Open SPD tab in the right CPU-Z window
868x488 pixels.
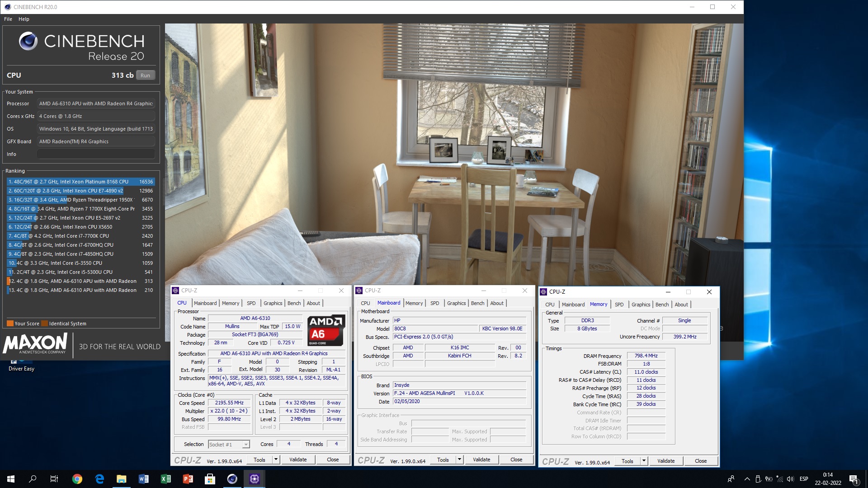click(619, 305)
